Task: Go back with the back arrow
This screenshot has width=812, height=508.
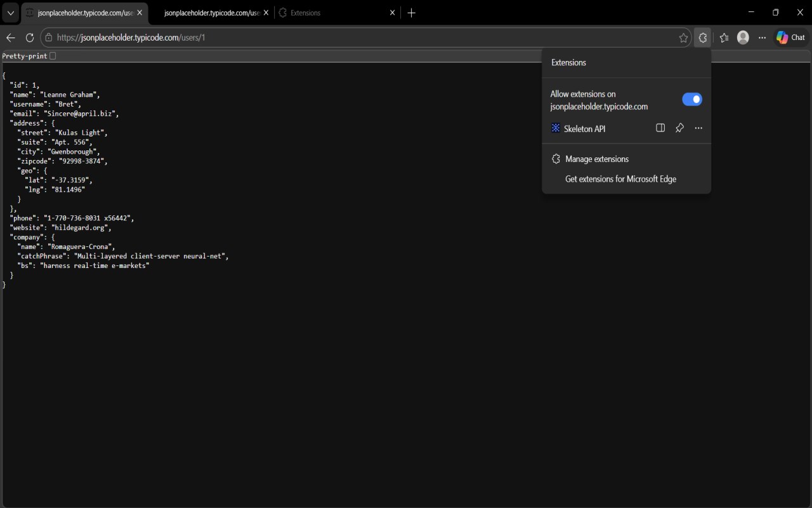Action: tap(10, 37)
